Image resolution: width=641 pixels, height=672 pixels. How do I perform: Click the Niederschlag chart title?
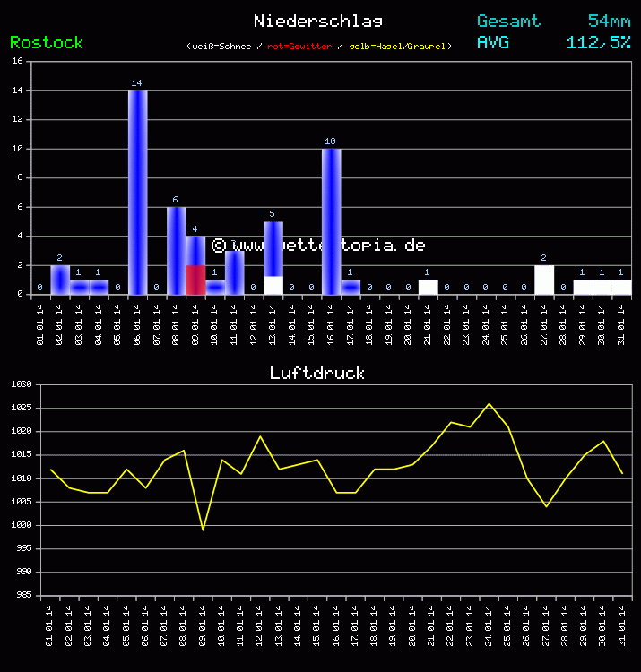pos(317,21)
